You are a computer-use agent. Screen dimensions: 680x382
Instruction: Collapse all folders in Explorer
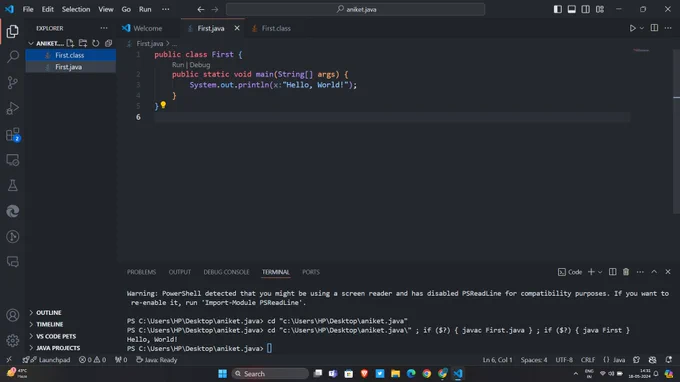tap(108, 43)
